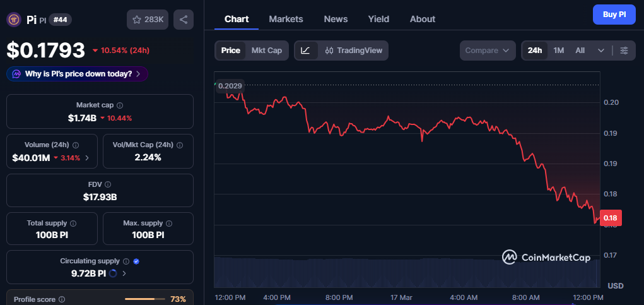Click the Volume (24h) info icon
Viewport: 644px width, 305px height.
[x=76, y=145]
